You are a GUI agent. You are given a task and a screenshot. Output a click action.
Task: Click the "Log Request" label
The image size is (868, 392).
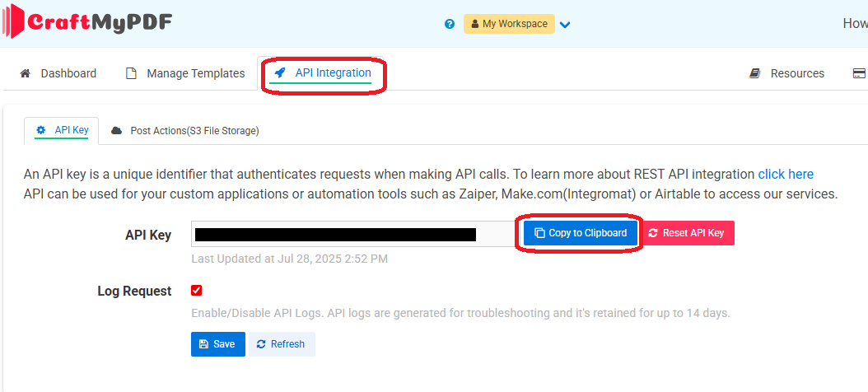(134, 292)
